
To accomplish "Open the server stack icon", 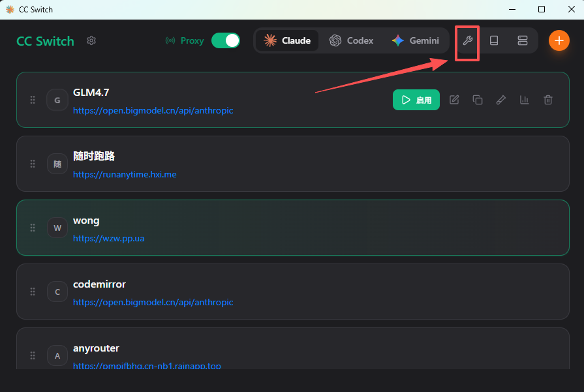I will coord(523,40).
